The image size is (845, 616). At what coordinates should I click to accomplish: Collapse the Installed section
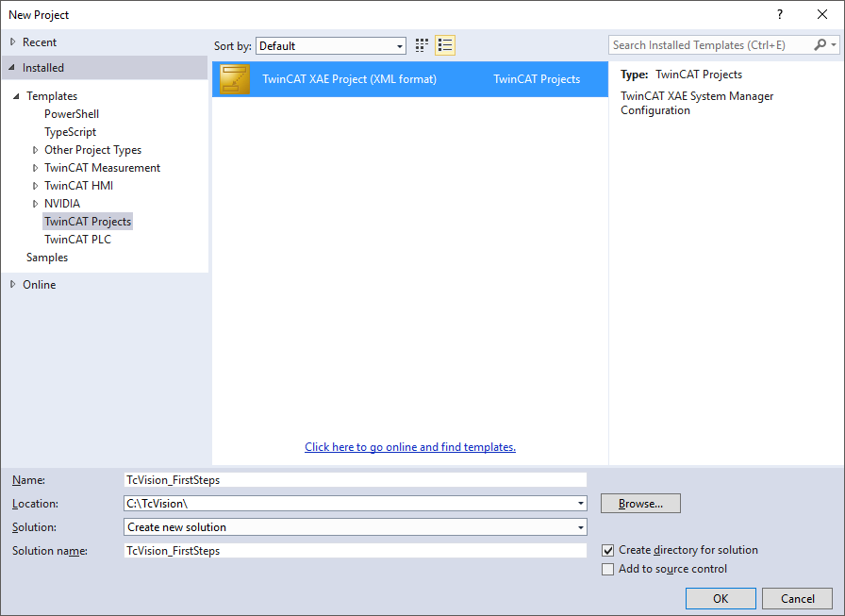pyautogui.click(x=12, y=67)
